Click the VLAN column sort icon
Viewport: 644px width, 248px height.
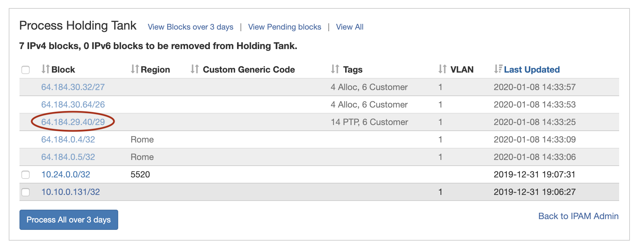[x=442, y=69]
